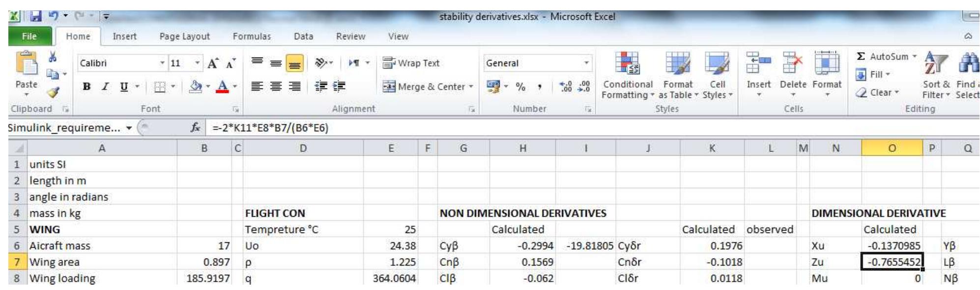The height and width of the screenshot is (290, 980).
Task: Undo the last action in Quick Access Toolbar
Action: (x=53, y=16)
